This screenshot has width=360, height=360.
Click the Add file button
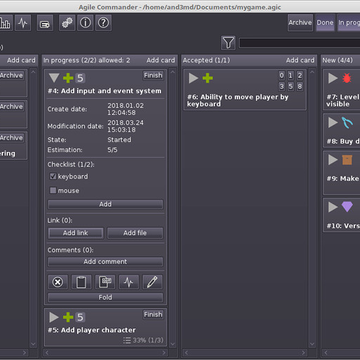coord(135,233)
